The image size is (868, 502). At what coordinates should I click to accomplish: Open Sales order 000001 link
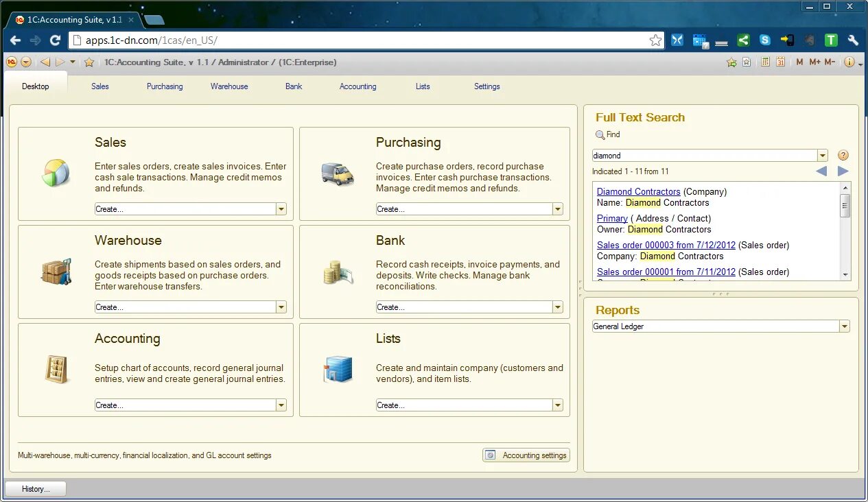pyautogui.click(x=666, y=272)
